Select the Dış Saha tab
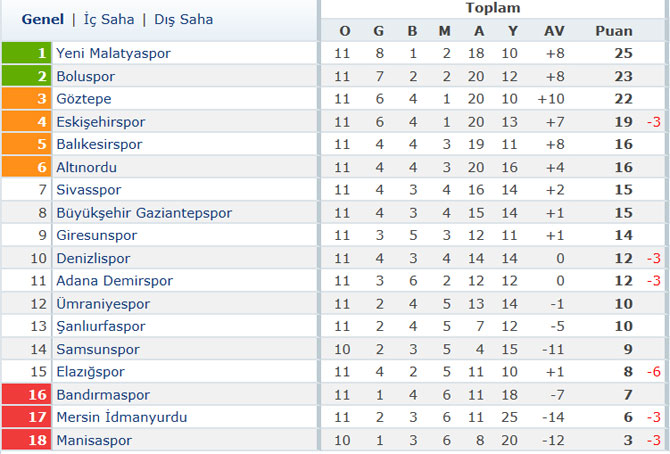 point(184,19)
